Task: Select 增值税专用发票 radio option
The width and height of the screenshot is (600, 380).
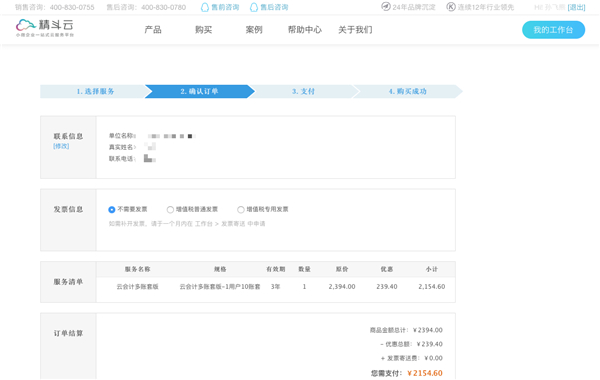Action: tap(241, 210)
